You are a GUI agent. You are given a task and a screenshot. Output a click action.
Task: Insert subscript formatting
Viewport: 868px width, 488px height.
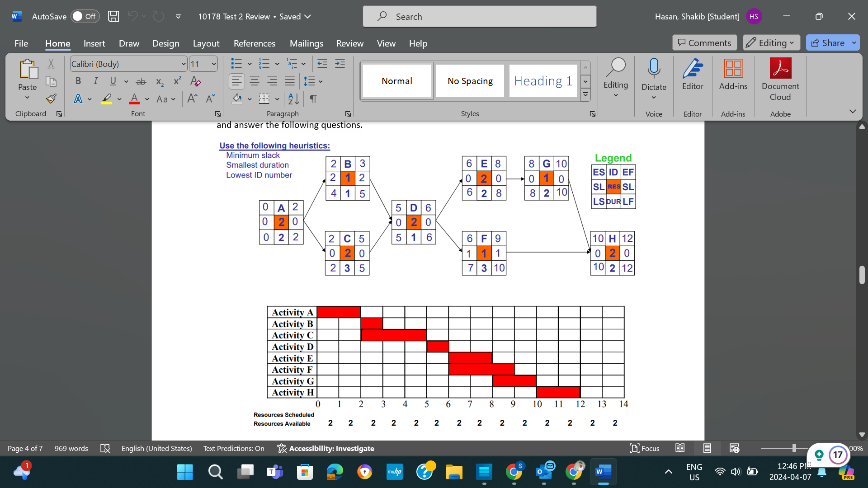(159, 81)
